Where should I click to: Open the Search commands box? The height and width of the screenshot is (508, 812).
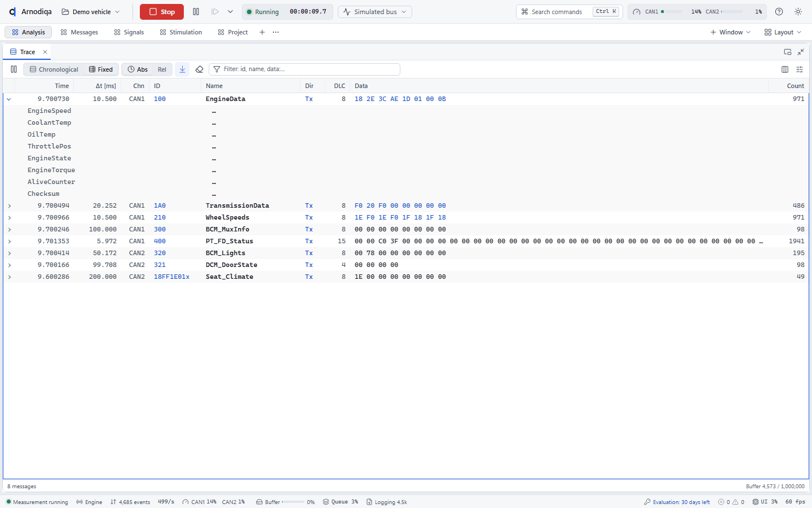click(x=570, y=12)
